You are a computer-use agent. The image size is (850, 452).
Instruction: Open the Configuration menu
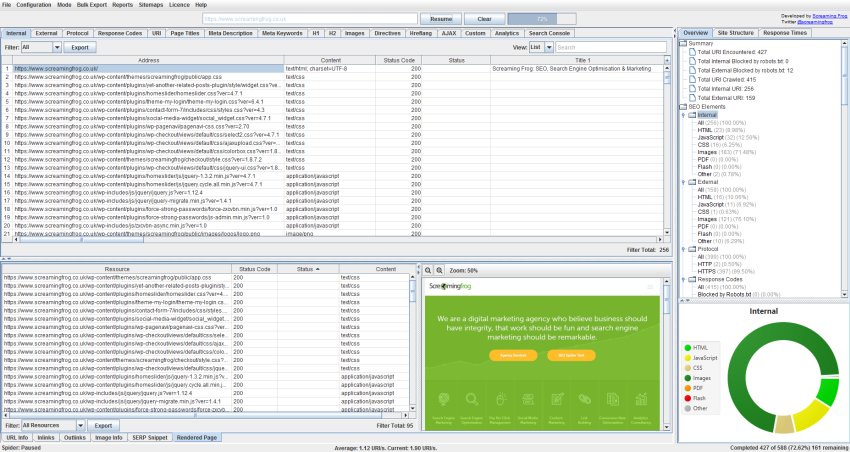[x=34, y=5]
